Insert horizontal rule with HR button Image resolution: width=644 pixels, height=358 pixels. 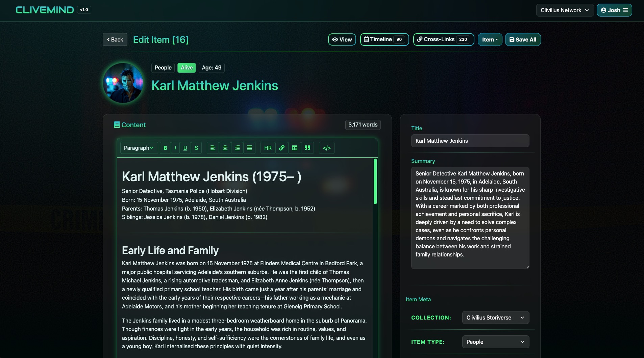click(268, 148)
